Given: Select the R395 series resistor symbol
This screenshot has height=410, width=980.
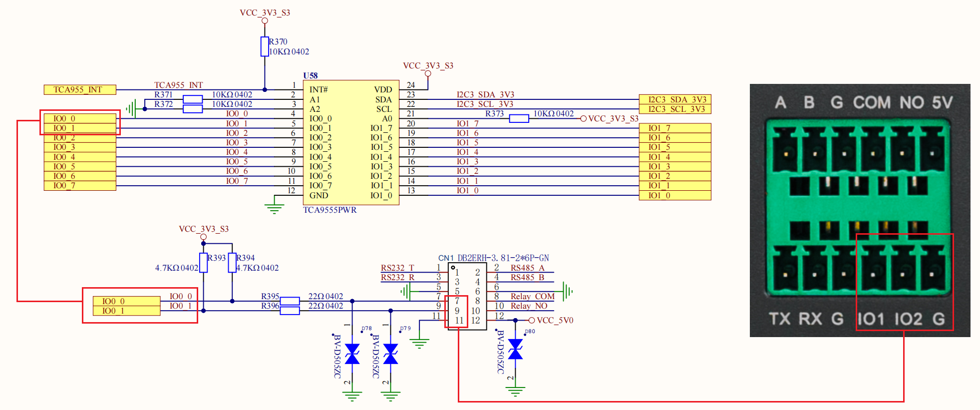Looking at the screenshot, I should click(290, 301).
